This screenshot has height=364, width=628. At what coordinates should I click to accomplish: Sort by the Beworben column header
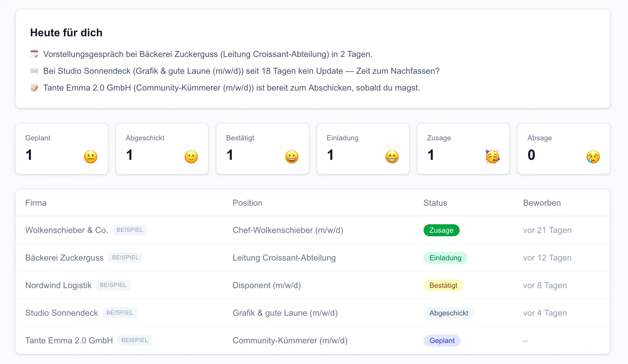542,203
